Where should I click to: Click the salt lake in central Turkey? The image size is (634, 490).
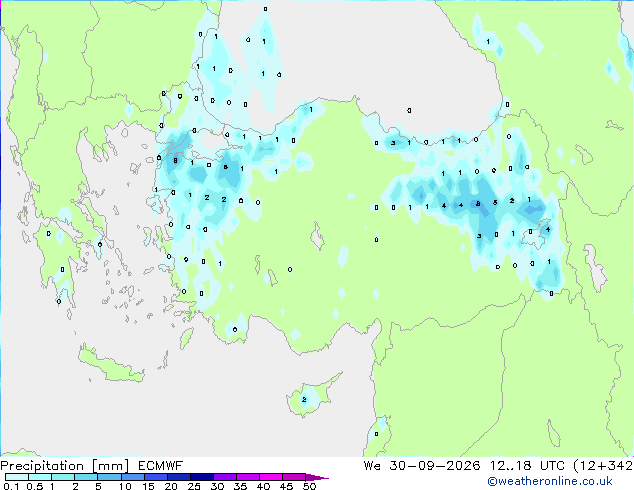pos(318,237)
